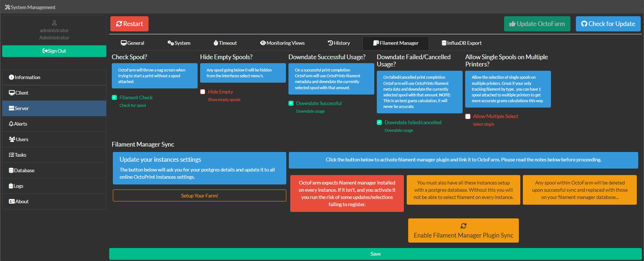
Task: Toggle the Downdate failed/cancelled checkbox
Action: tap(379, 122)
